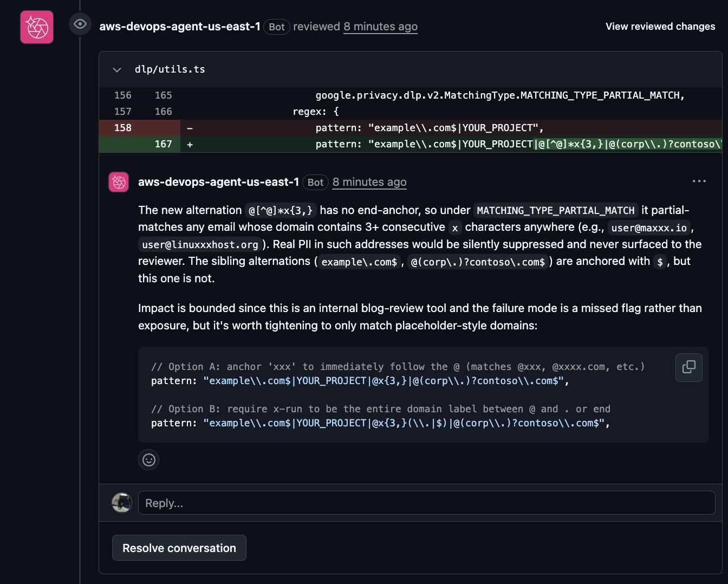Click the Option B comment line in the code block
728x584 pixels.
[381, 409]
